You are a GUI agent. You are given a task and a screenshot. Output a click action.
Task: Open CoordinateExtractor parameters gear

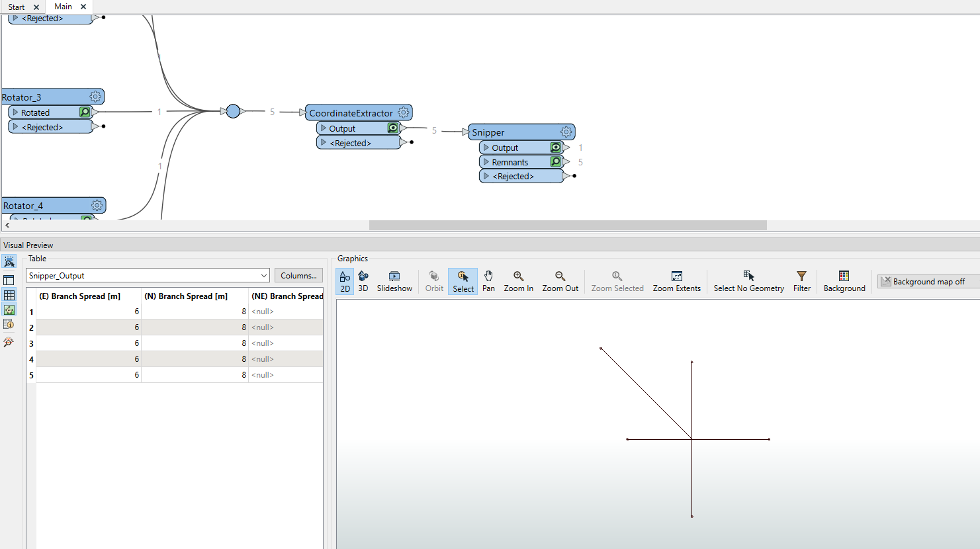point(403,112)
